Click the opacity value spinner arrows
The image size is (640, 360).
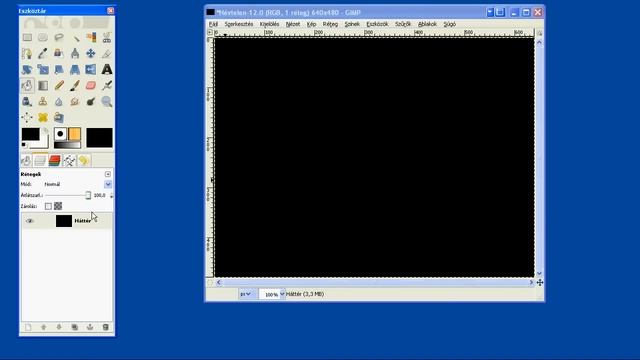111,196
